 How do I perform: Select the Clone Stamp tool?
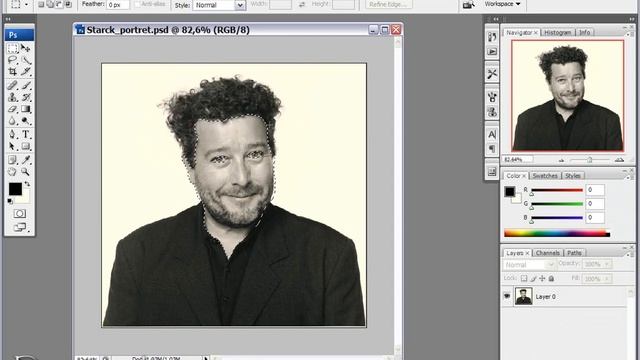coord(13,97)
